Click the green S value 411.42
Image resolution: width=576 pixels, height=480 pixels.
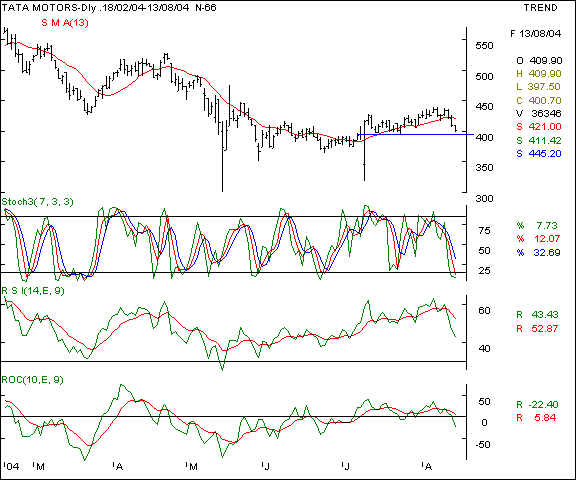pyautogui.click(x=545, y=140)
